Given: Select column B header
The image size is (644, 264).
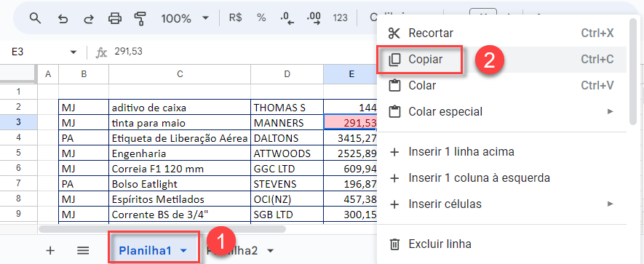Looking at the screenshot, I should click(84, 74).
